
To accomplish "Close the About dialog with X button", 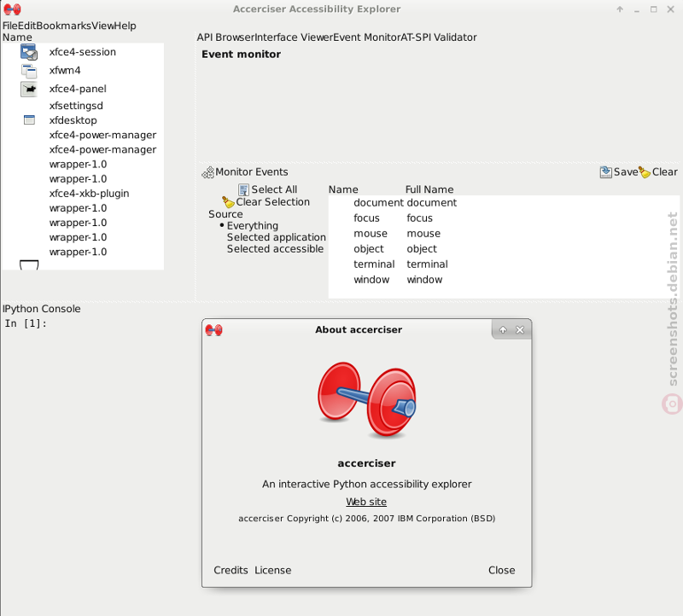I will 520,330.
